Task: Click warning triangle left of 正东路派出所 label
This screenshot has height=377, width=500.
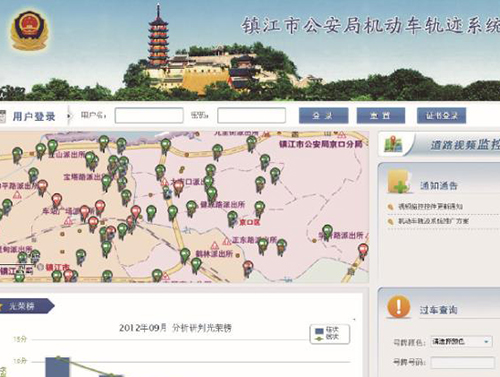Action: 227,241
